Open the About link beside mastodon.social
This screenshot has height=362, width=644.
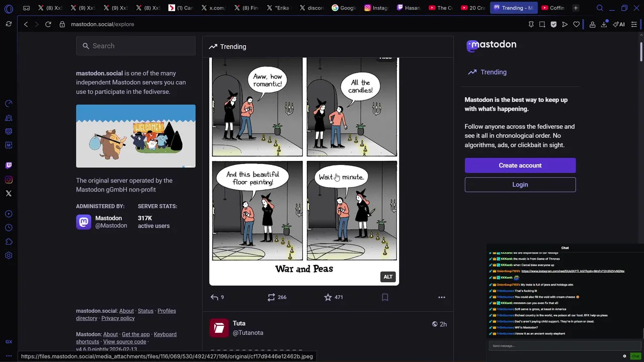126,311
